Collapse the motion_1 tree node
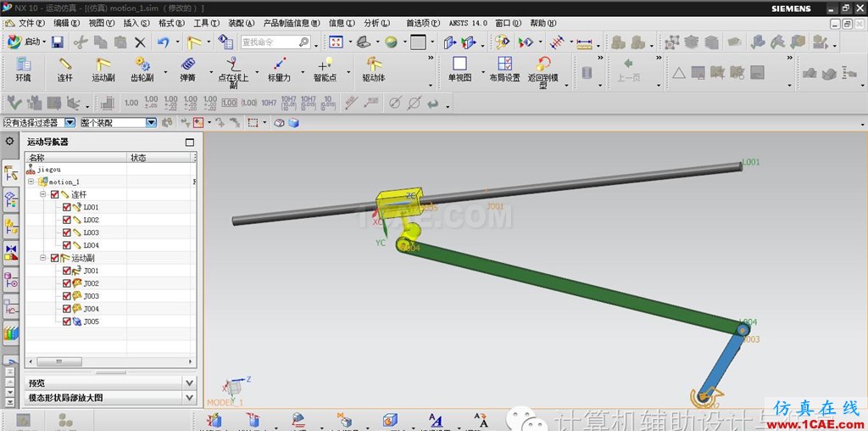 pos(31,182)
